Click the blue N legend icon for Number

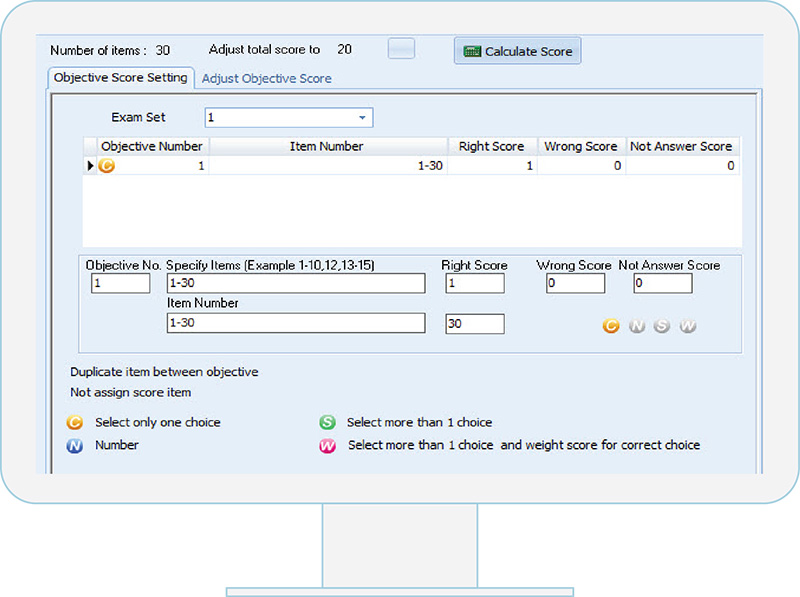[x=74, y=445]
